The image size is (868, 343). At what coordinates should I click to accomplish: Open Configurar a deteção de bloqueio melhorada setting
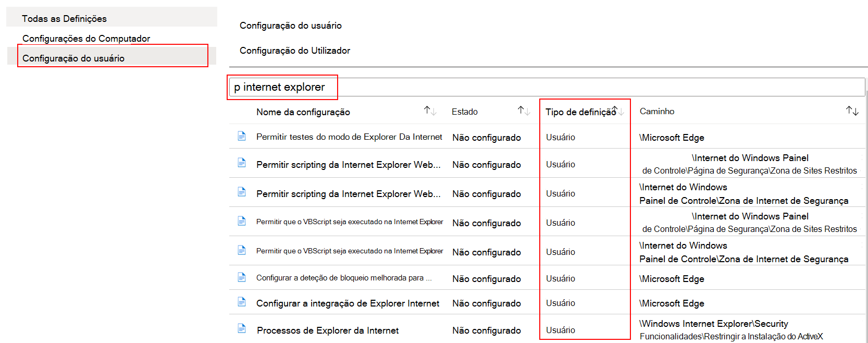[x=344, y=278]
